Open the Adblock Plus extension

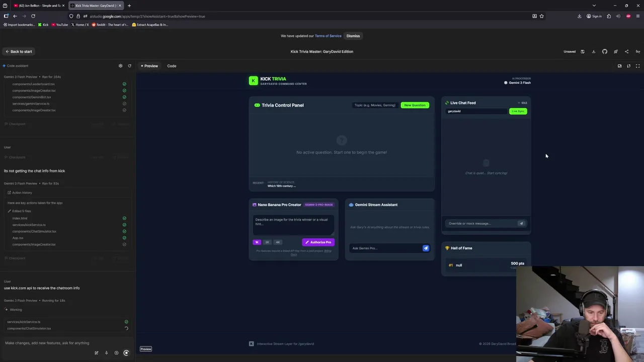tap(628, 16)
